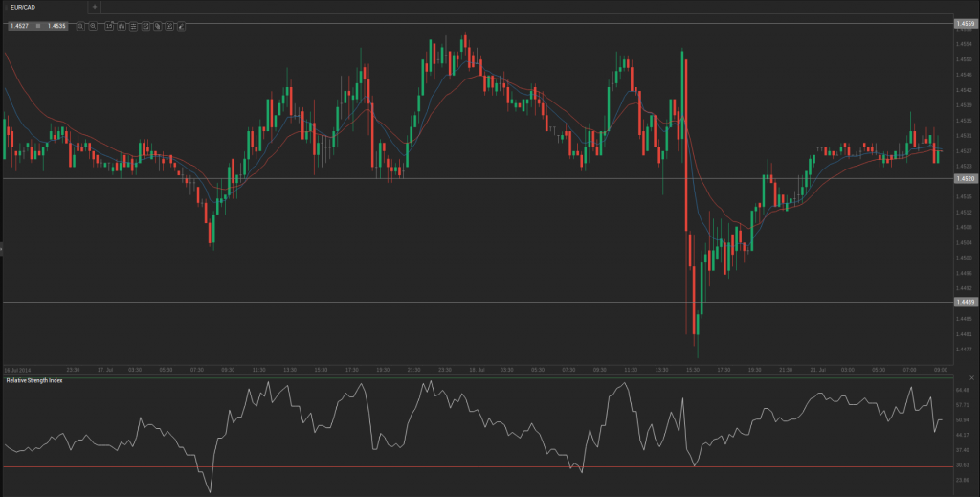This screenshot has height=497, width=980.
Task: Open the chart type candlestick icon
Action: pos(121,26)
